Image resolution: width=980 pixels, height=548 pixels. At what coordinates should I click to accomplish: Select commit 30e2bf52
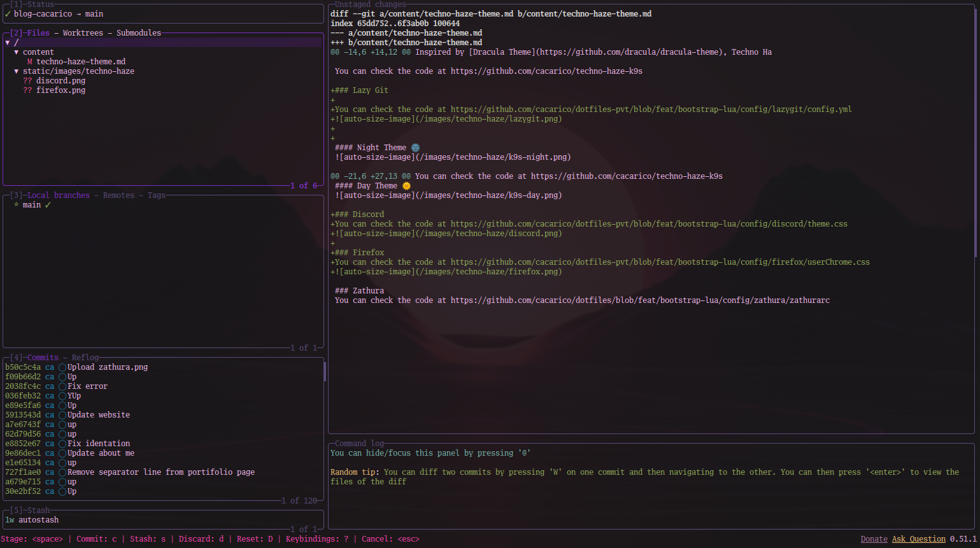tap(163, 491)
